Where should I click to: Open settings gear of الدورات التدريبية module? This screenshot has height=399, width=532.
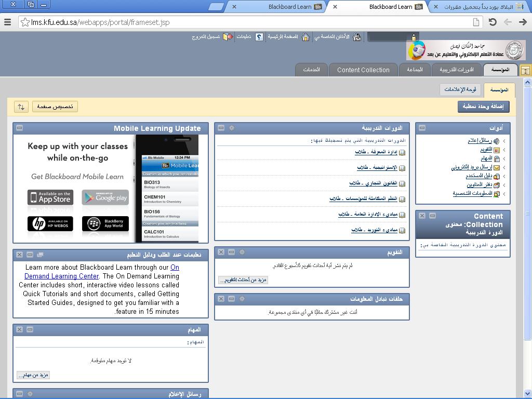coord(232,128)
